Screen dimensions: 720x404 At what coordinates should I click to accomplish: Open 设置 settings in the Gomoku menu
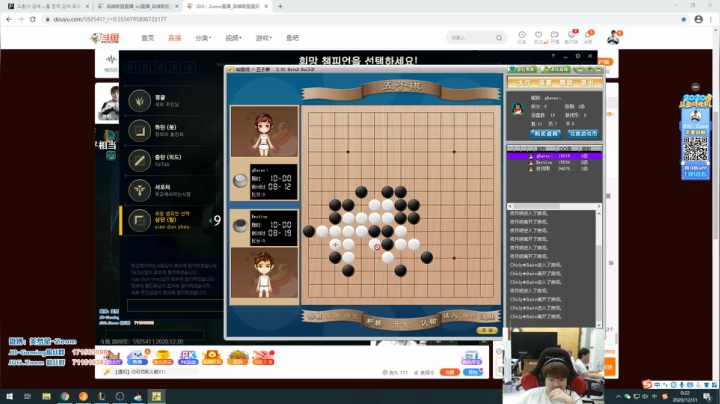pos(545,83)
